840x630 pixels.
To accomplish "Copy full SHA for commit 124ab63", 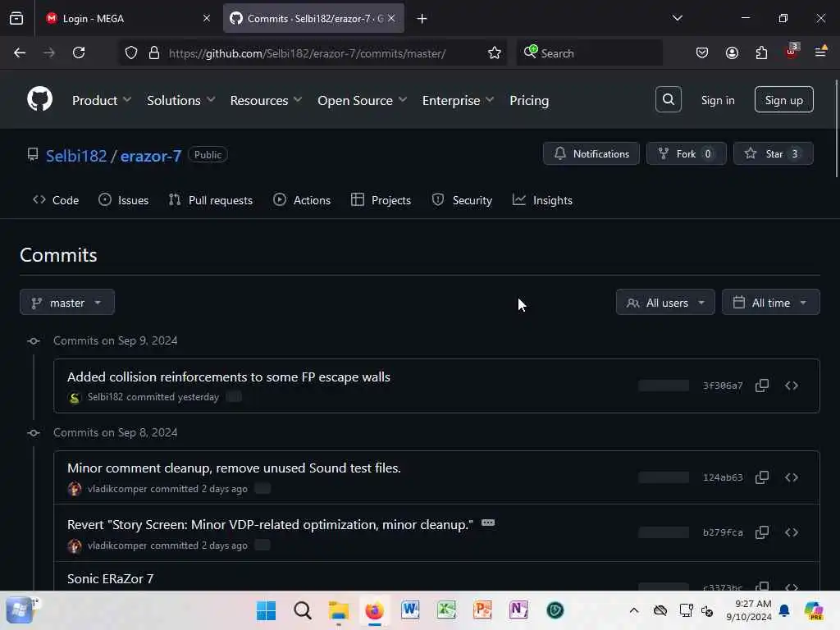I will (762, 477).
